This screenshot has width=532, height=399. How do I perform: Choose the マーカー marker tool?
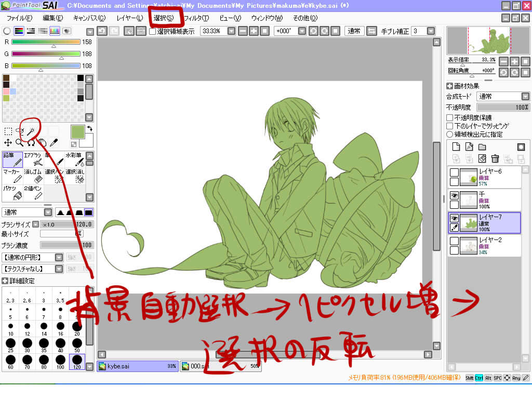[12, 176]
